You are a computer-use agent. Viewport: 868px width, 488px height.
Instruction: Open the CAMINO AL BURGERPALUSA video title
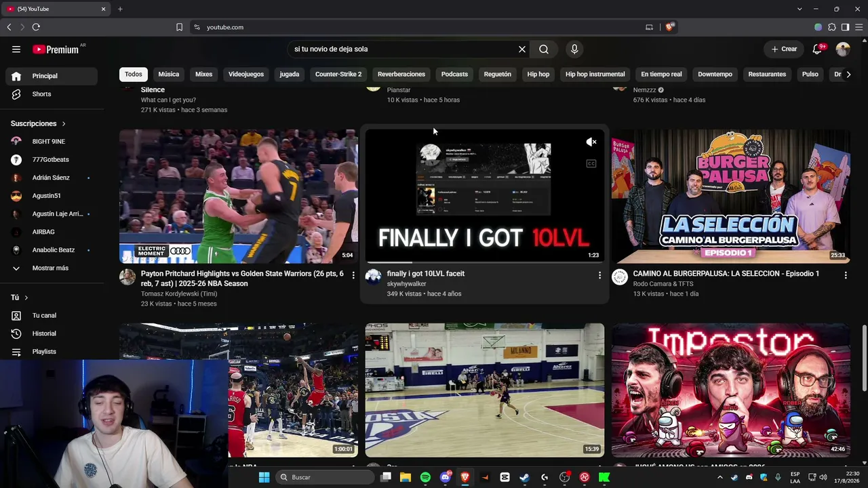(726, 274)
